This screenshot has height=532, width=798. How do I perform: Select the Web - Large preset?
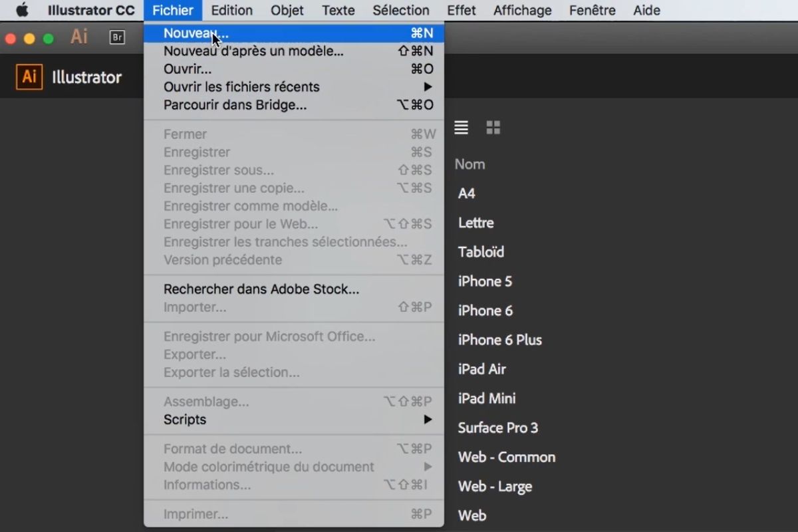495,486
